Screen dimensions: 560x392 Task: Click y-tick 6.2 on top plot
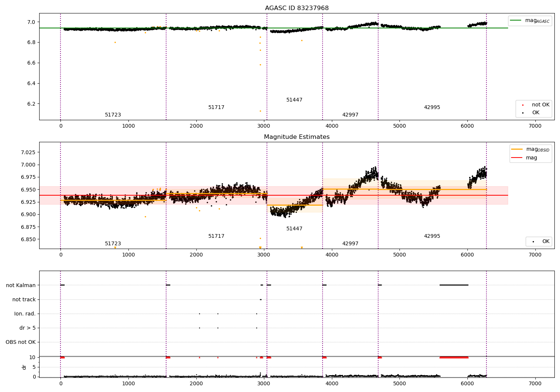click(x=31, y=104)
